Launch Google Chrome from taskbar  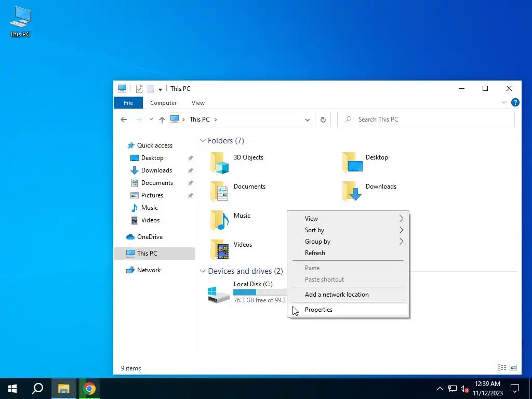(x=89, y=389)
